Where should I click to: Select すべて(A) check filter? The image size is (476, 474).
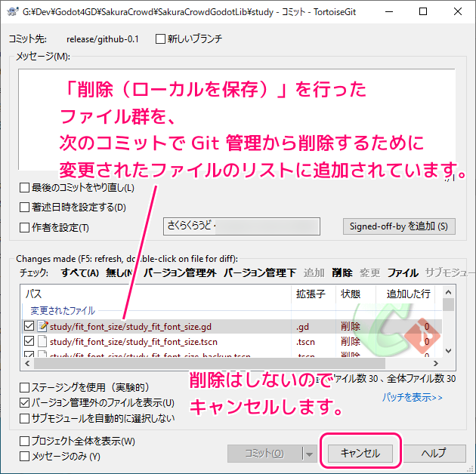(79, 272)
